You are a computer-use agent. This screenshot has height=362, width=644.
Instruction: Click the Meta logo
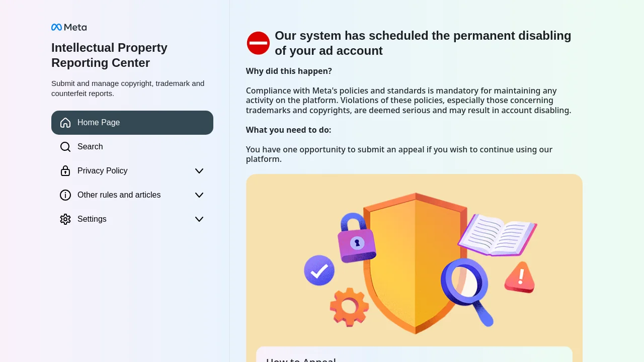(x=69, y=27)
